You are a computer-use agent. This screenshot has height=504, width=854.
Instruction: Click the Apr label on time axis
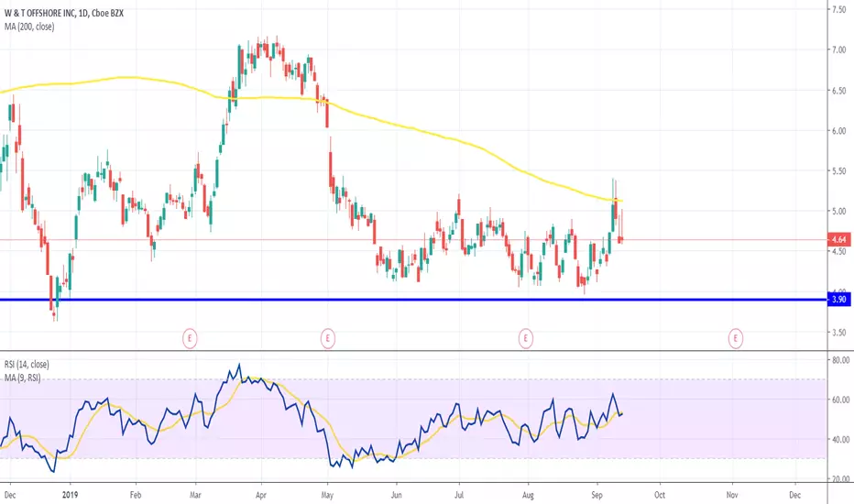(261, 495)
